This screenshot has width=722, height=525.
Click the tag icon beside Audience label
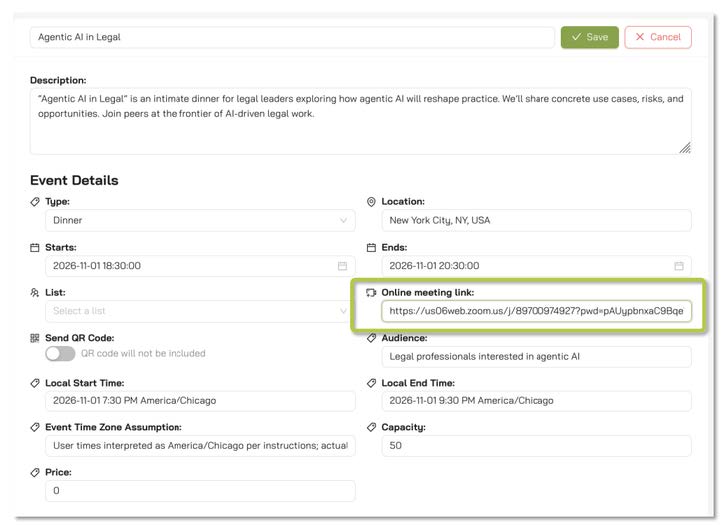click(371, 338)
